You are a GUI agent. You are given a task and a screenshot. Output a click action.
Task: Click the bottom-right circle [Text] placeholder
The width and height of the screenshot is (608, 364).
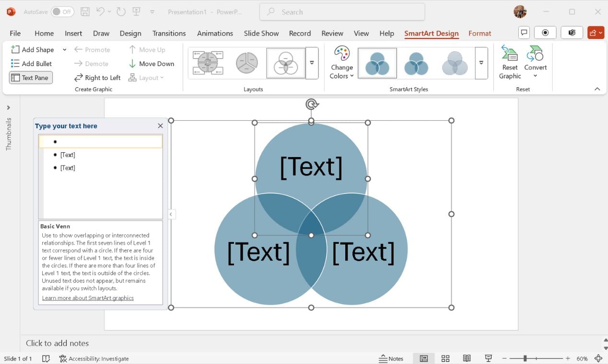(x=363, y=252)
